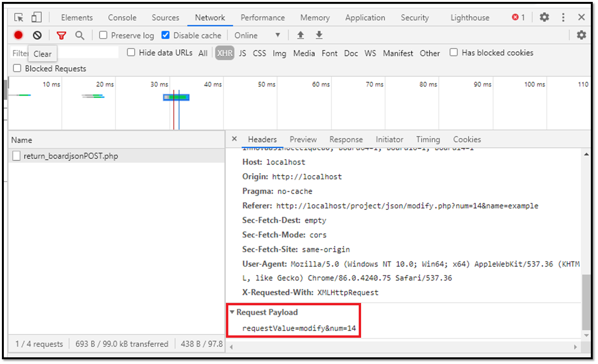Open the Preview detail tab
The width and height of the screenshot is (598, 364).
(303, 139)
